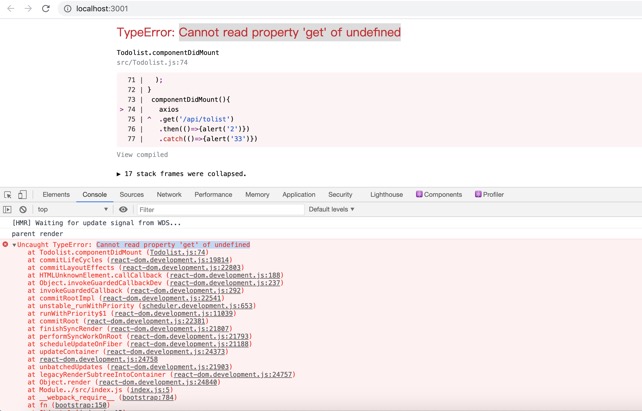Screen dimensions: 642x411
Task: Open the Security tab
Action: coord(340,195)
